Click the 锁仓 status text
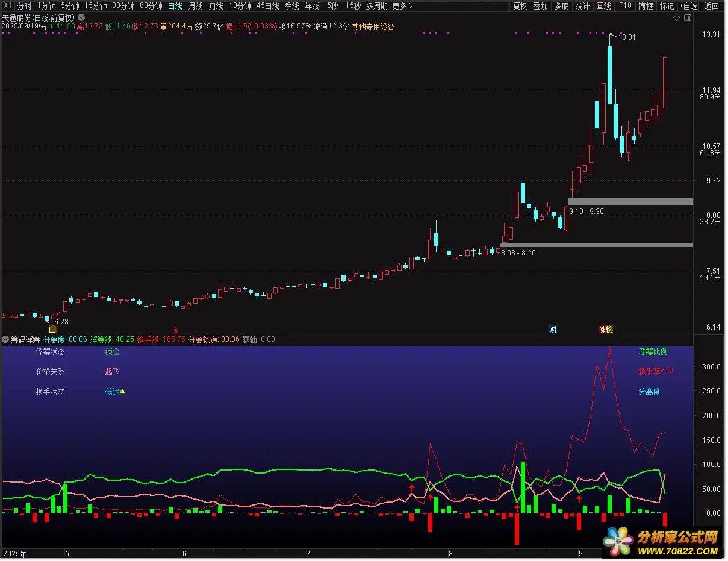This screenshot has width=728, height=561. (x=112, y=351)
